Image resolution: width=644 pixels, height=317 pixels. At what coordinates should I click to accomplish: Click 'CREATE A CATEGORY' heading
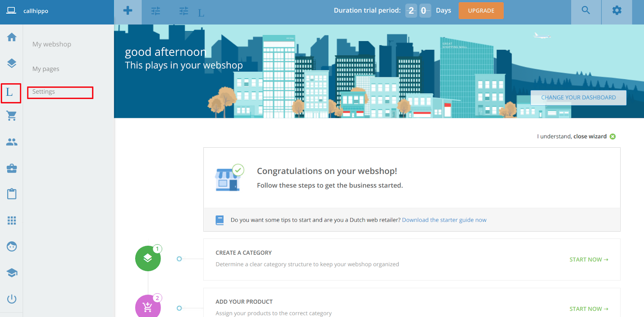(244, 253)
